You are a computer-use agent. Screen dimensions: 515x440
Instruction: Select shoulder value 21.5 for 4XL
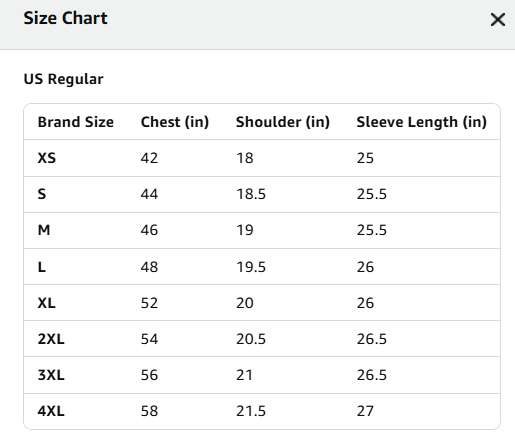(251, 411)
